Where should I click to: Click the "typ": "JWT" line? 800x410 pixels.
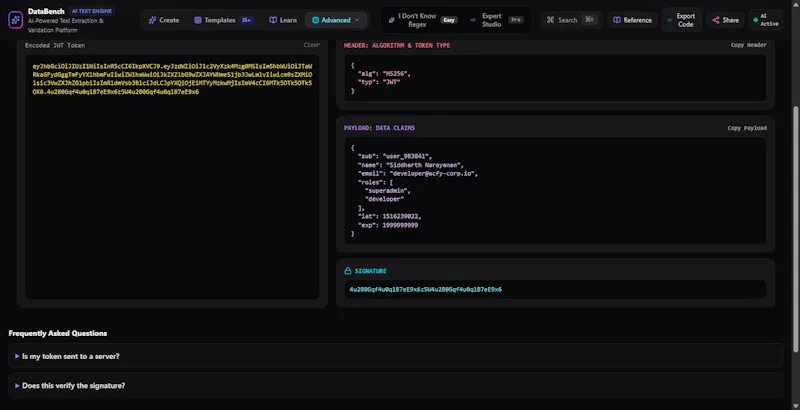point(379,82)
